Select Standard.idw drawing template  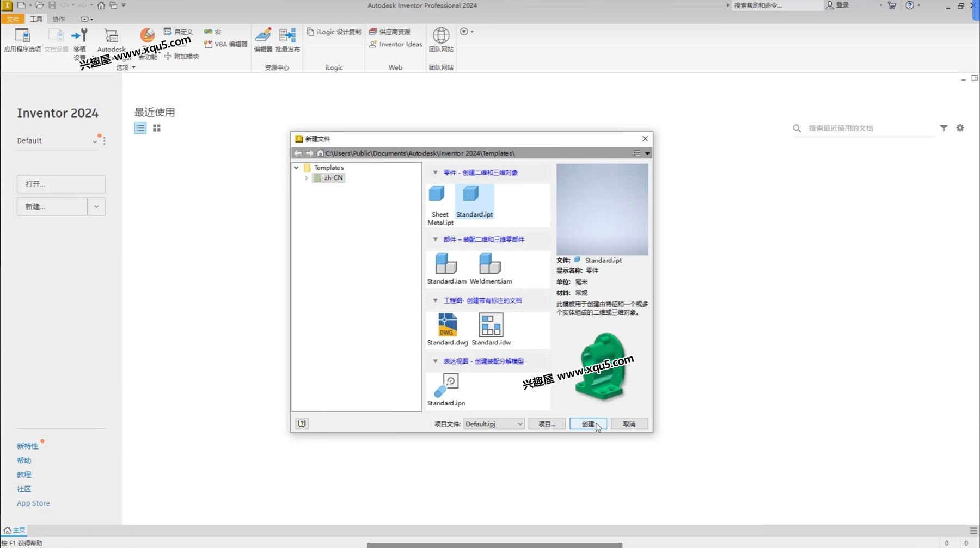pyautogui.click(x=491, y=329)
